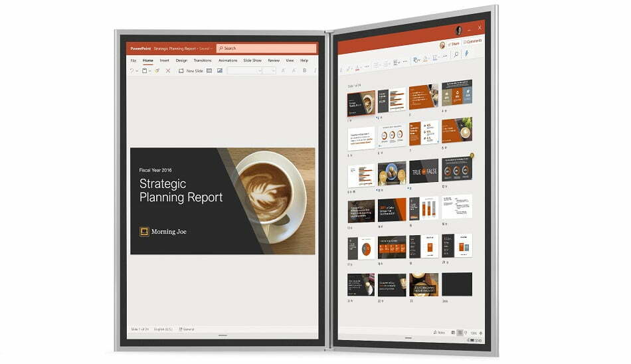Viewport: 631px width, 364px height.
Task: Select the Home tab
Action: [147, 60]
